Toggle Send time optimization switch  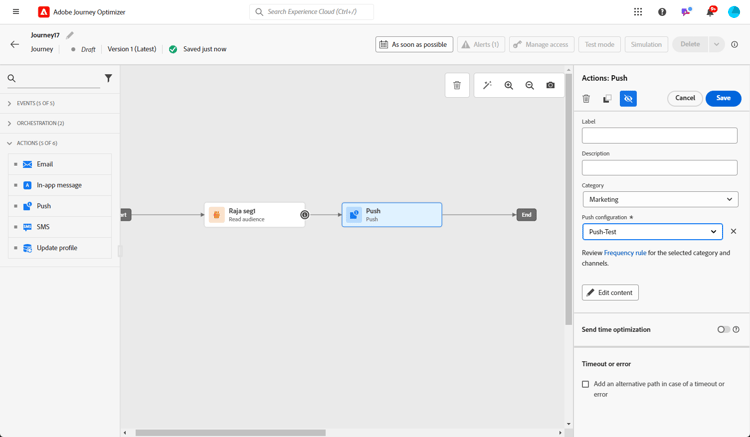723,329
